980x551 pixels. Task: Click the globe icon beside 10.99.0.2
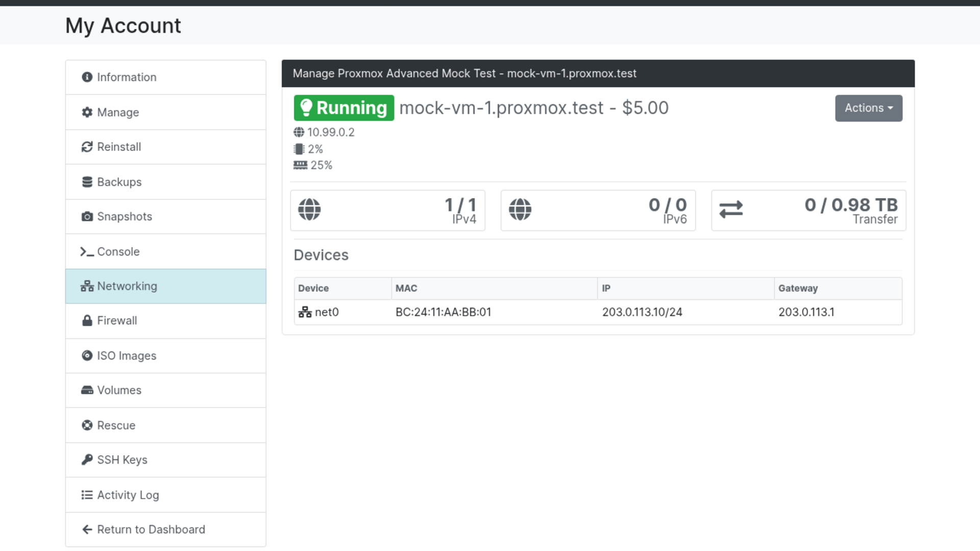click(x=299, y=133)
